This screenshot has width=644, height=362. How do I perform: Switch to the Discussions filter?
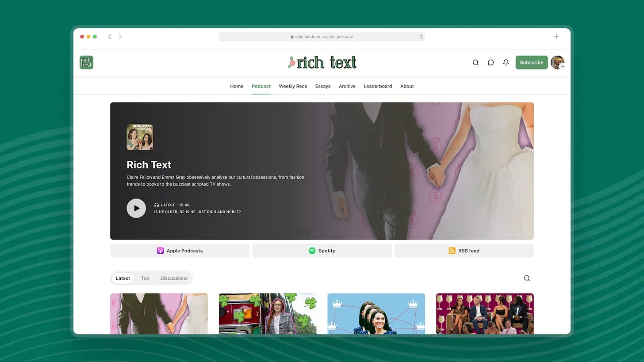click(174, 278)
